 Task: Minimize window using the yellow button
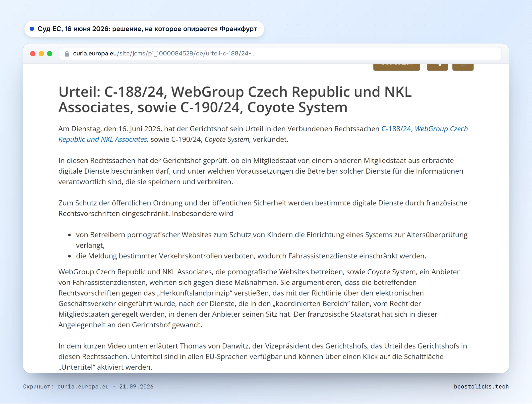[41, 54]
